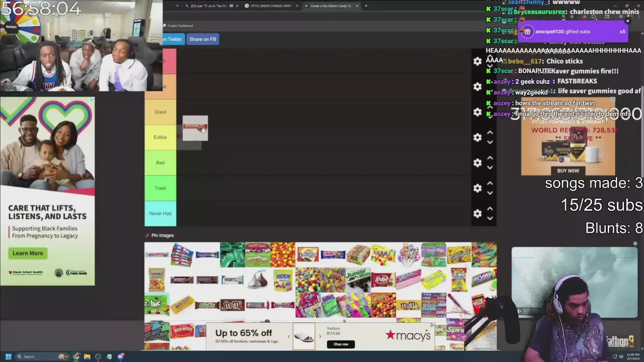
Task: Select the Trash tier label
Action: (160, 188)
